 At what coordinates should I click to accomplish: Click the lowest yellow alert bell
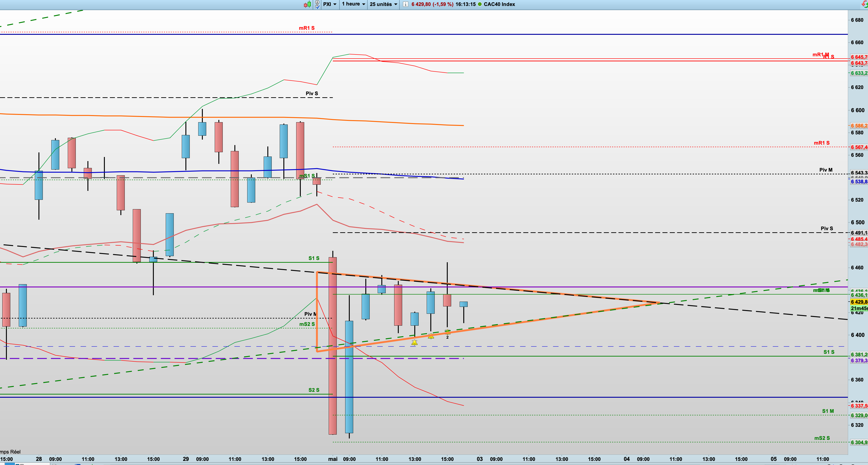click(415, 343)
